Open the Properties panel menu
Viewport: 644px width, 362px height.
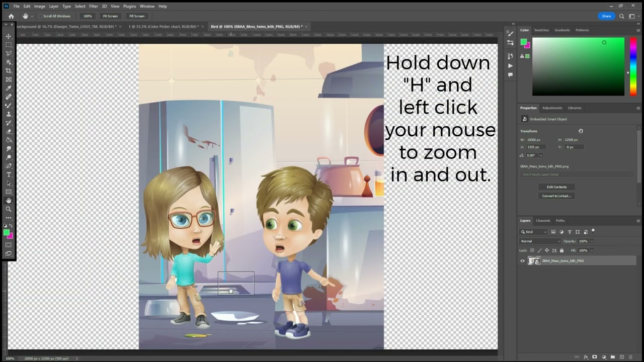point(638,108)
